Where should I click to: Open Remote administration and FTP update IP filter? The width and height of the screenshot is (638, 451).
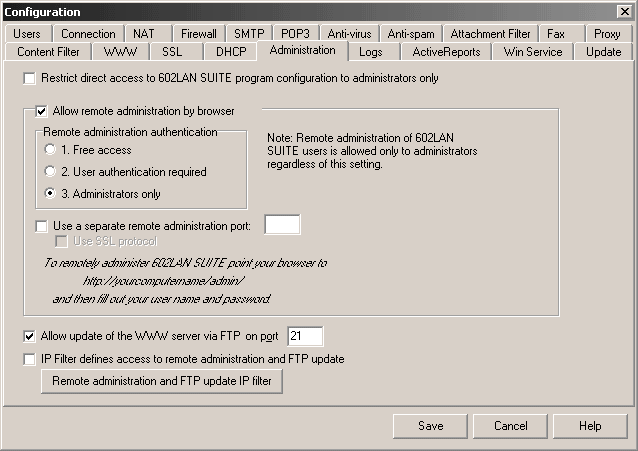pos(161,382)
